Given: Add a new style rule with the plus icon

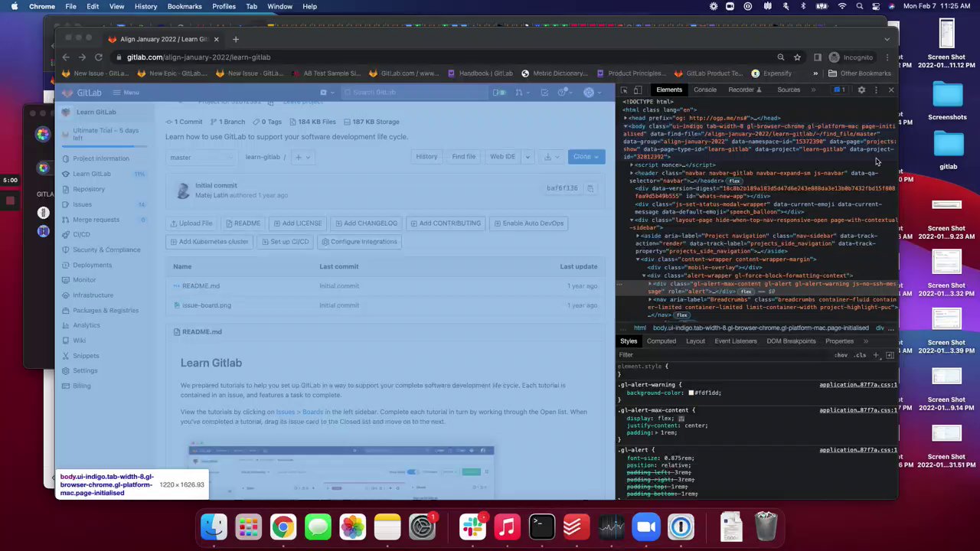Looking at the screenshot, I should tap(876, 355).
